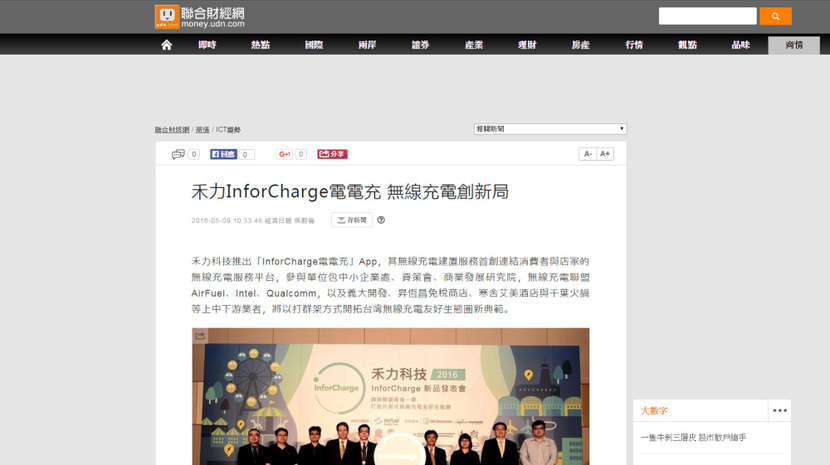Image resolution: width=830 pixels, height=465 pixels.
Task: Open the comments speech bubble icon
Action: coord(178,154)
